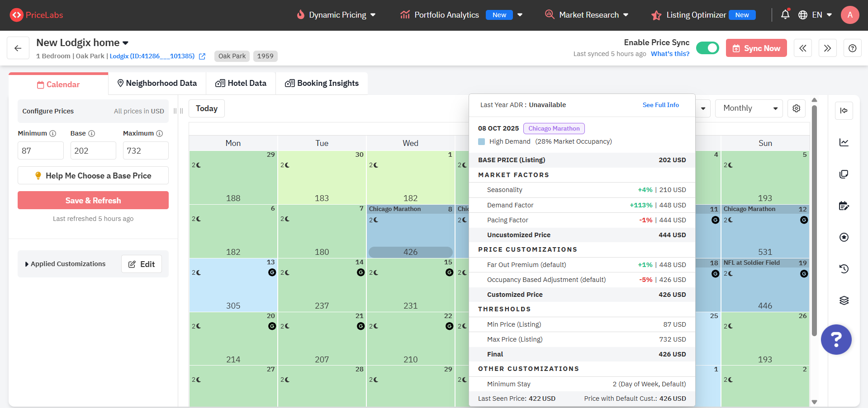Open the Dynamic Pricing menu

337,15
